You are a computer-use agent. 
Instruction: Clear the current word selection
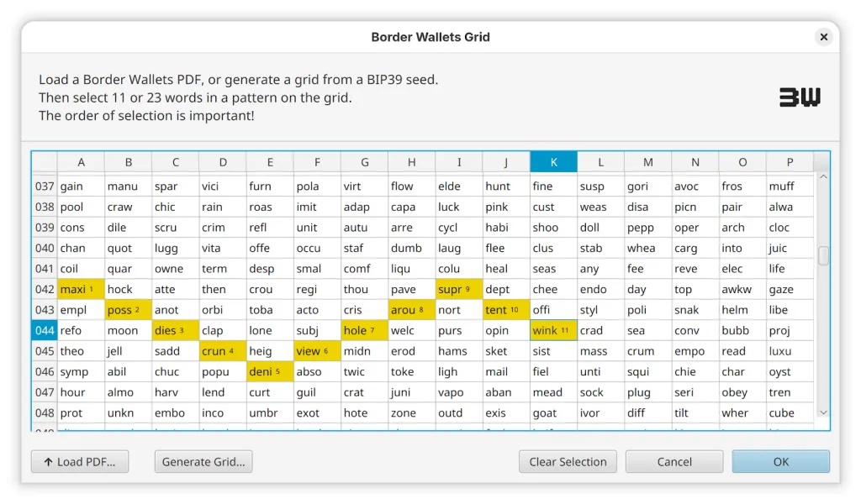pos(568,461)
